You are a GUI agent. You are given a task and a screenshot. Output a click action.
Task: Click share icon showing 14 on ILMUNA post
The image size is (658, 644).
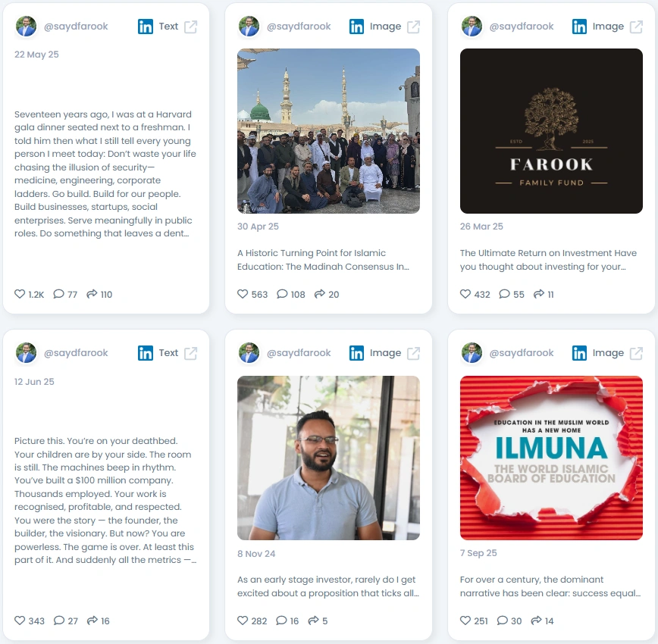pyautogui.click(x=536, y=620)
